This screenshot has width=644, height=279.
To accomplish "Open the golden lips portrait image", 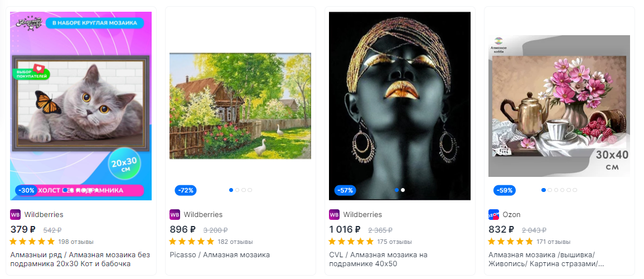I will coord(400,106).
